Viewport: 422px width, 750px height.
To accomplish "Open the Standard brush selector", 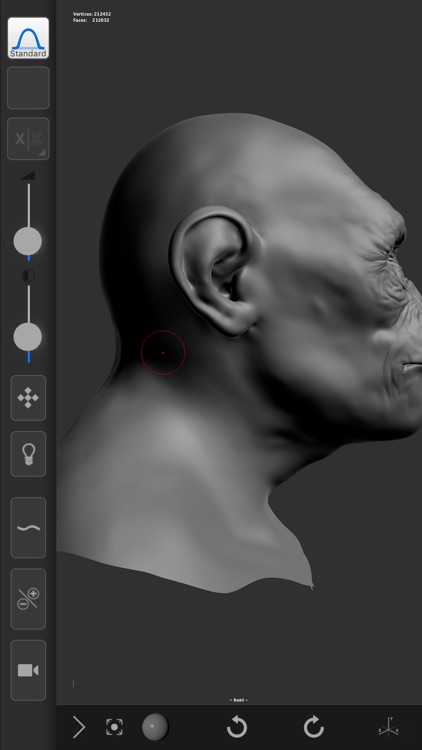I will 28,38.
